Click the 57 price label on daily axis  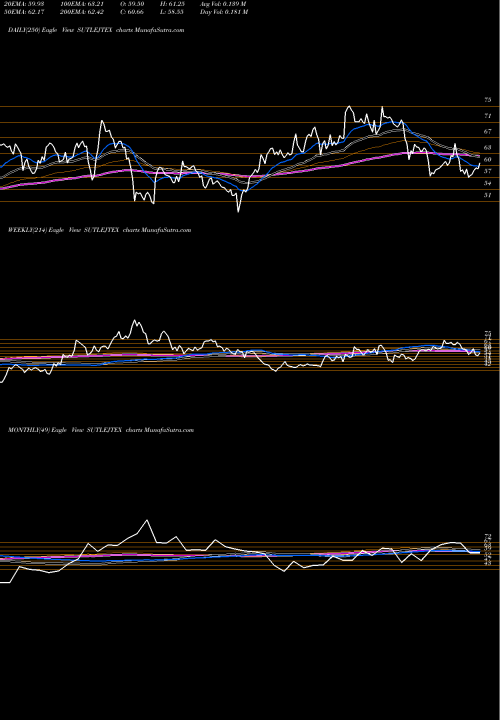point(488,171)
